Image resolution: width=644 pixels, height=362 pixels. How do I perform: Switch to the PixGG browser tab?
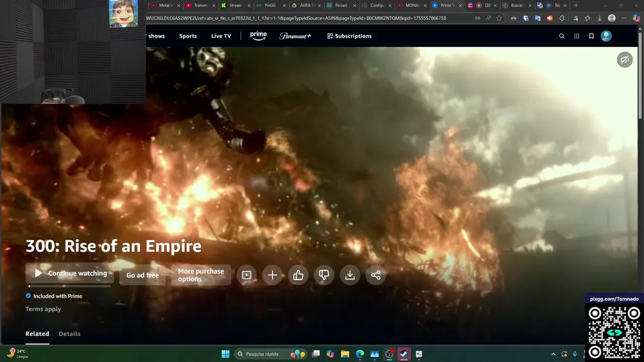coord(270,6)
